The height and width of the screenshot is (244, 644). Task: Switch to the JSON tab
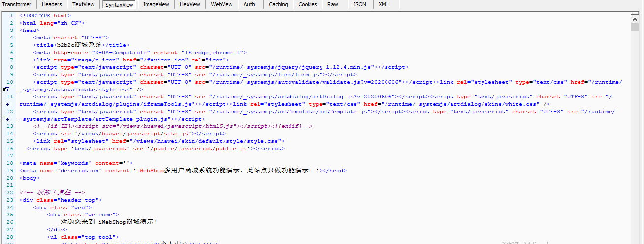tap(360, 4)
